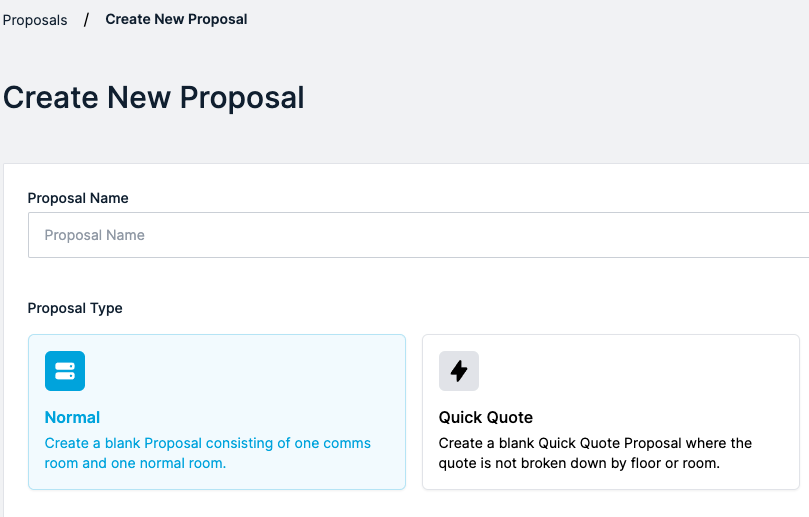Open the Proposals breadcrumb link
The image size is (809, 517).
tap(35, 20)
